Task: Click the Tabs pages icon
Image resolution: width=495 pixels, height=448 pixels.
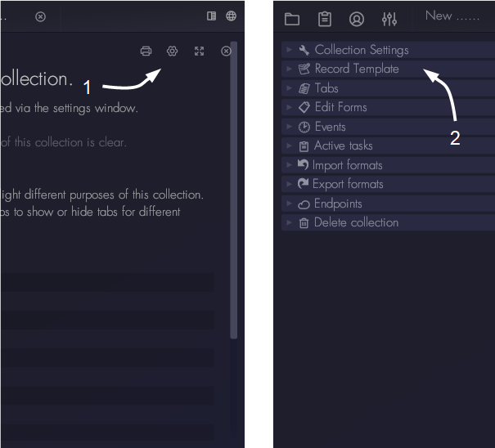Action: tap(304, 88)
